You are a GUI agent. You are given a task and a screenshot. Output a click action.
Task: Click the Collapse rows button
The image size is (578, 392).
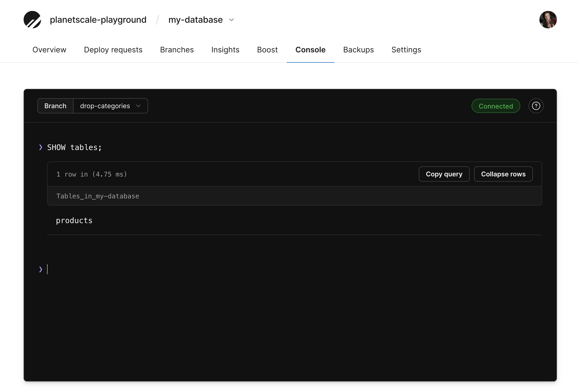click(503, 174)
